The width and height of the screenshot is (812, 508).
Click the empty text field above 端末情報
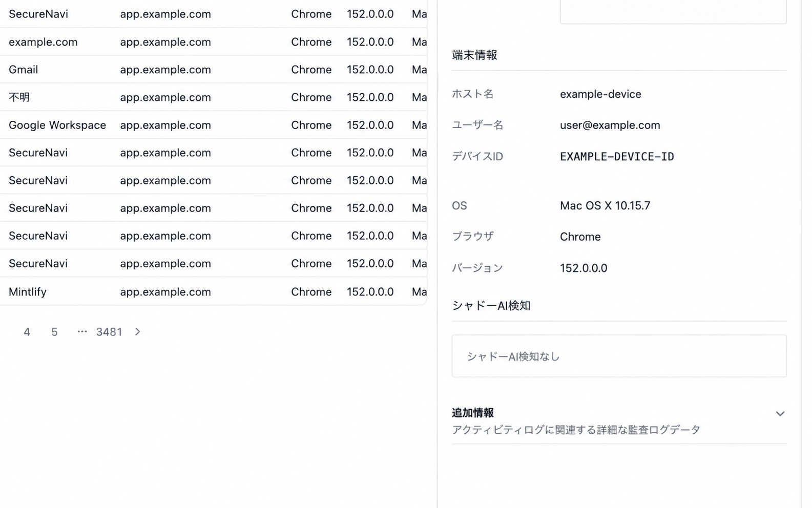673,11
